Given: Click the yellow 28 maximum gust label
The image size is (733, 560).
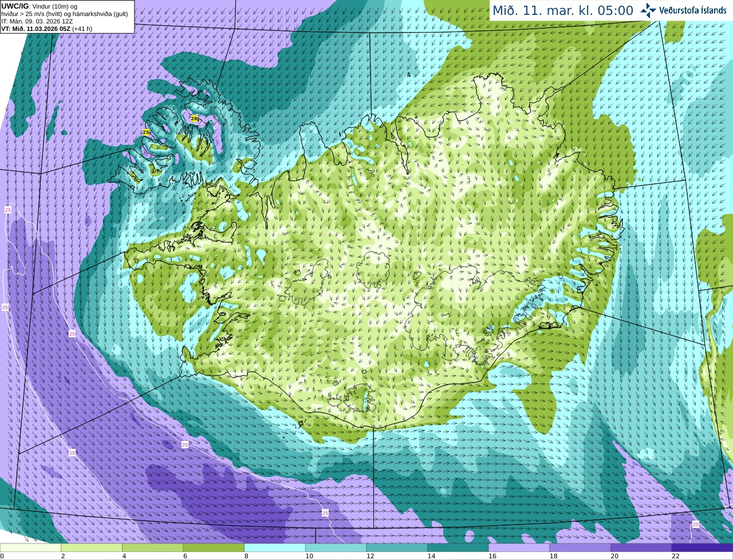Looking at the screenshot, I should pyautogui.click(x=194, y=119).
